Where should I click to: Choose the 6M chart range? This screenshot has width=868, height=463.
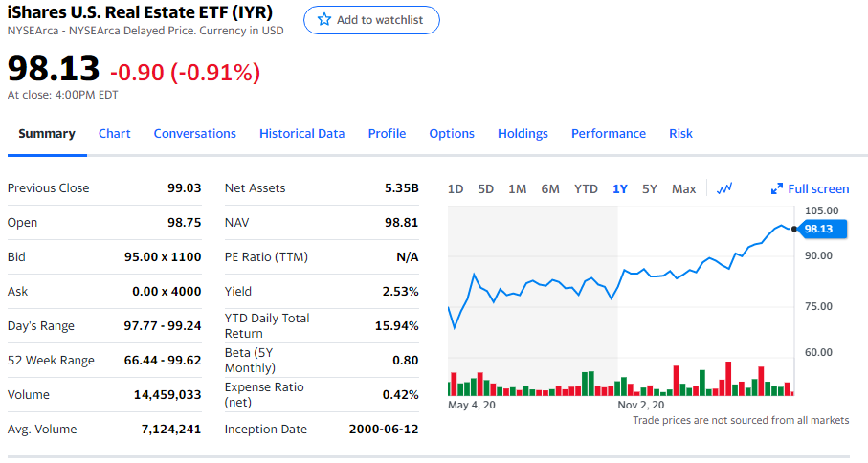(x=550, y=189)
